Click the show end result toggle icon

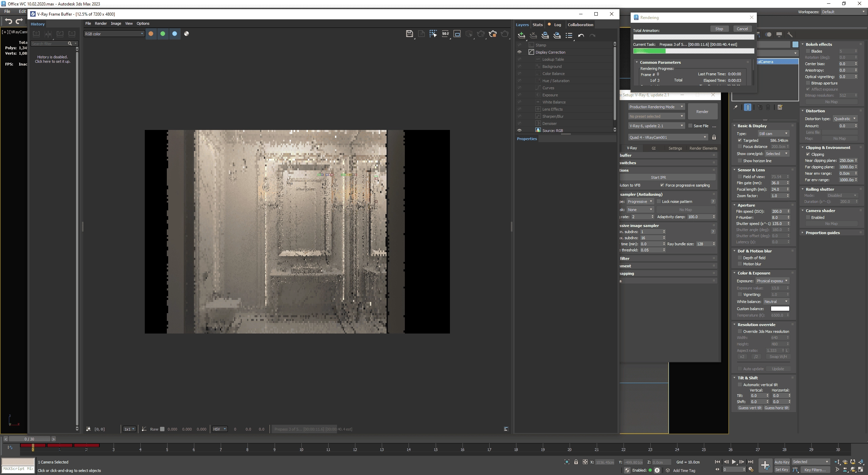coord(748,107)
